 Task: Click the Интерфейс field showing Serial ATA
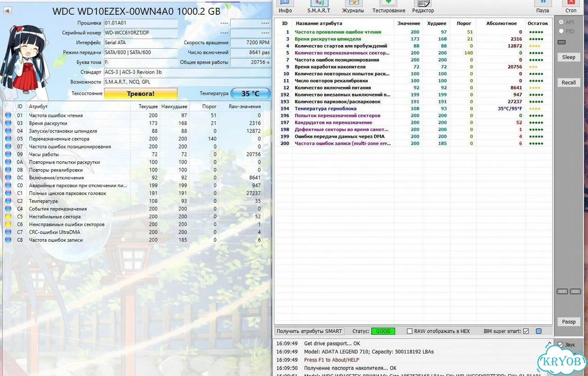click(141, 43)
